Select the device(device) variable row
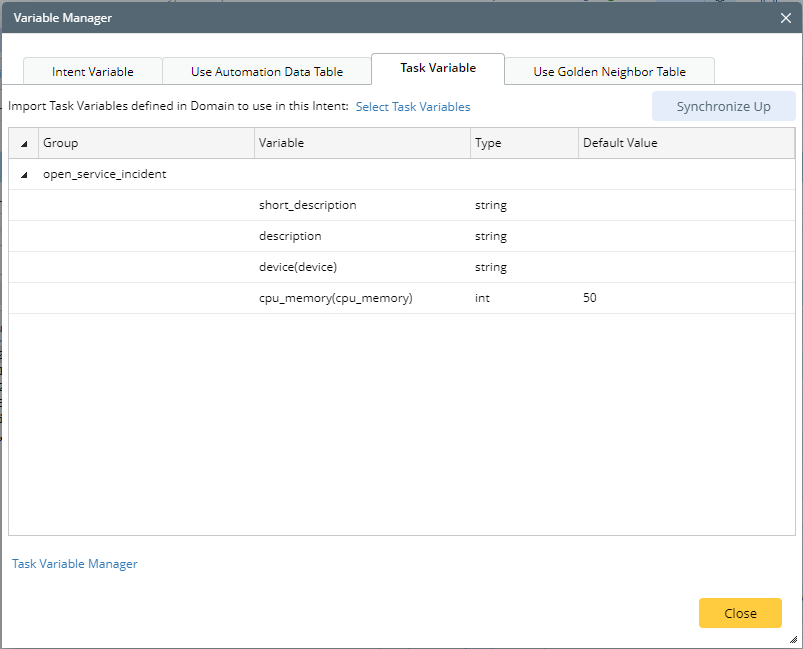Image resolution: width=803 pixels, height=649 pixels. pyautogui.click(x=298, y=267)
